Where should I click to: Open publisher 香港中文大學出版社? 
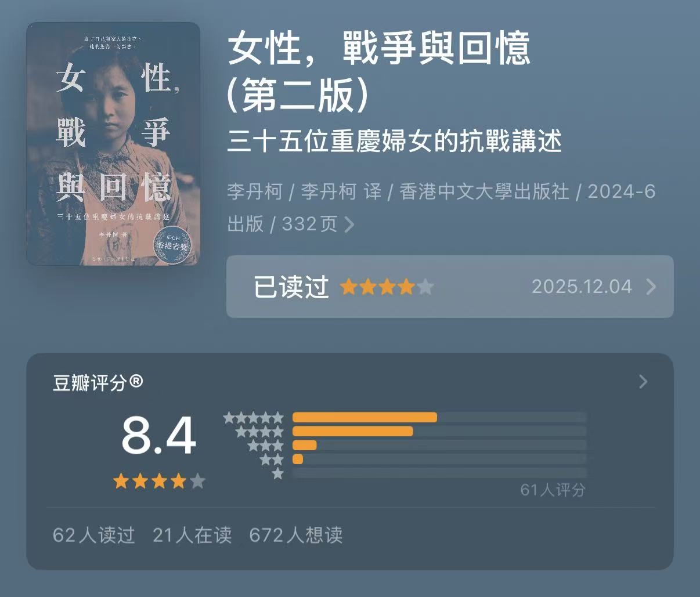click(x=485, y=192)
